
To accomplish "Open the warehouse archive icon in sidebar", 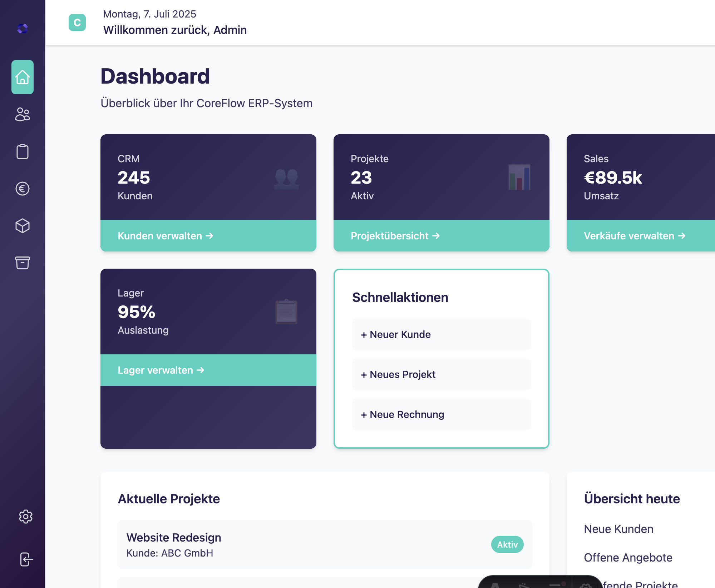I will coord(22,263).
